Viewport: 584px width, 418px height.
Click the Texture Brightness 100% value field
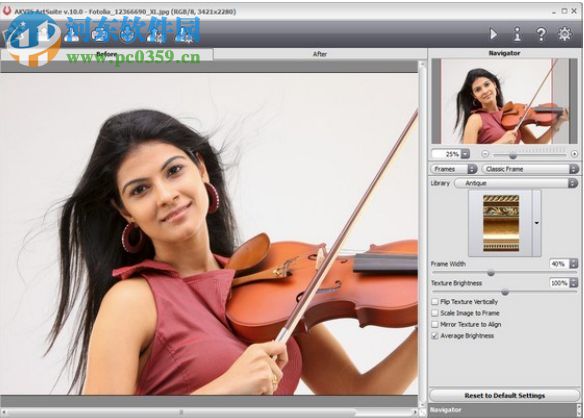point(559,283)
